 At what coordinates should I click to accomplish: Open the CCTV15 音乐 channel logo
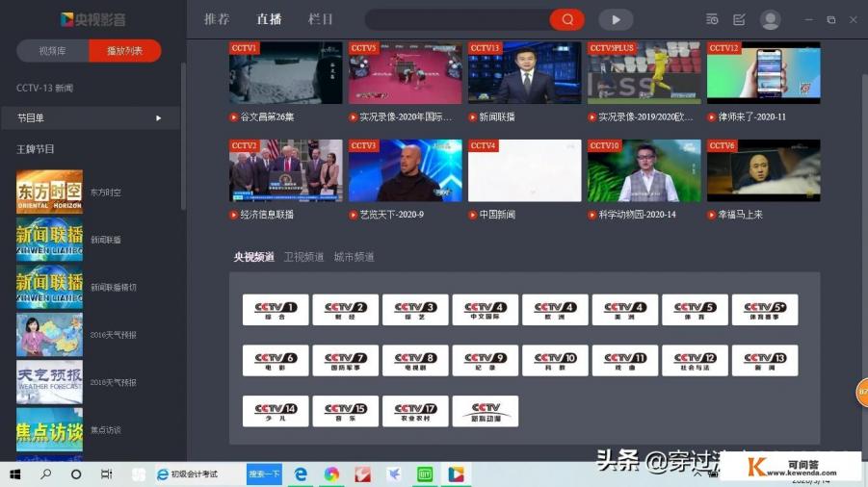(346, 411)
